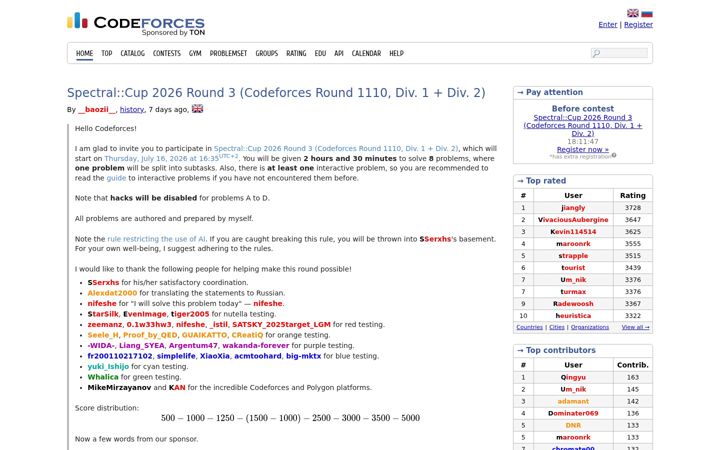
Task: Click rating value 3728
Action: pos(633,208)
